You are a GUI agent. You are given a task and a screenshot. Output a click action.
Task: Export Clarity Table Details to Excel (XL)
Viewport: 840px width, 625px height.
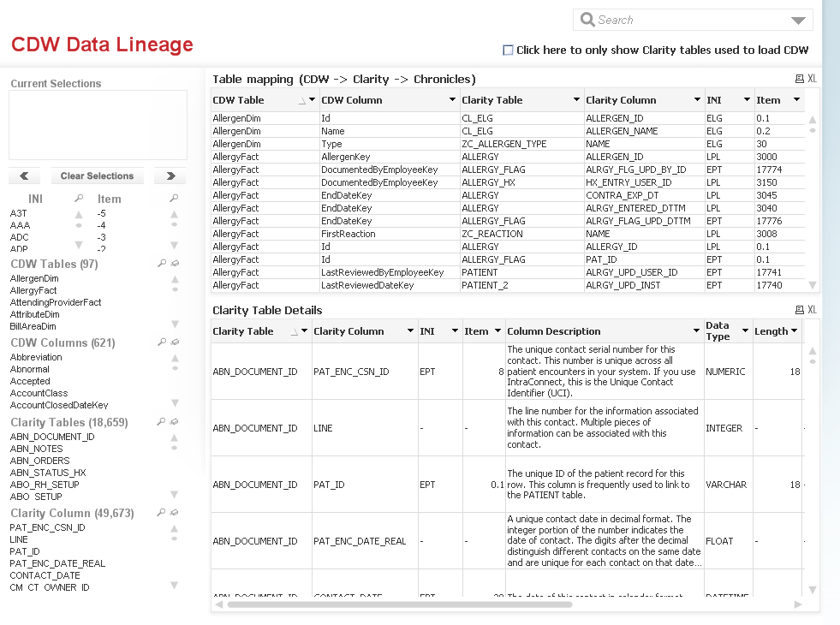[x=812, y=310]
